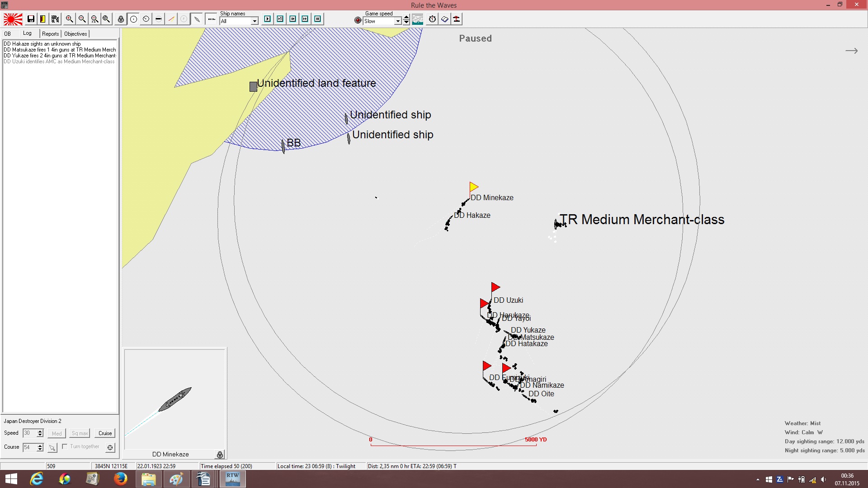Toggle the toolbar padlock lock icon

121,19
